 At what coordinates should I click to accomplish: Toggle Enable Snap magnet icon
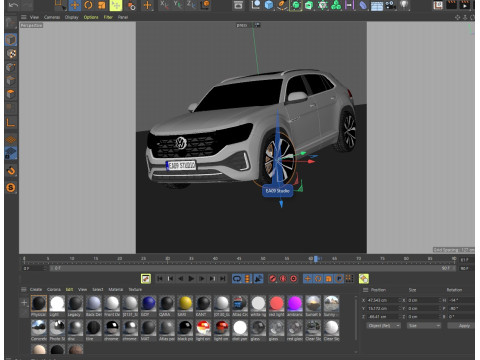[11, 171]
